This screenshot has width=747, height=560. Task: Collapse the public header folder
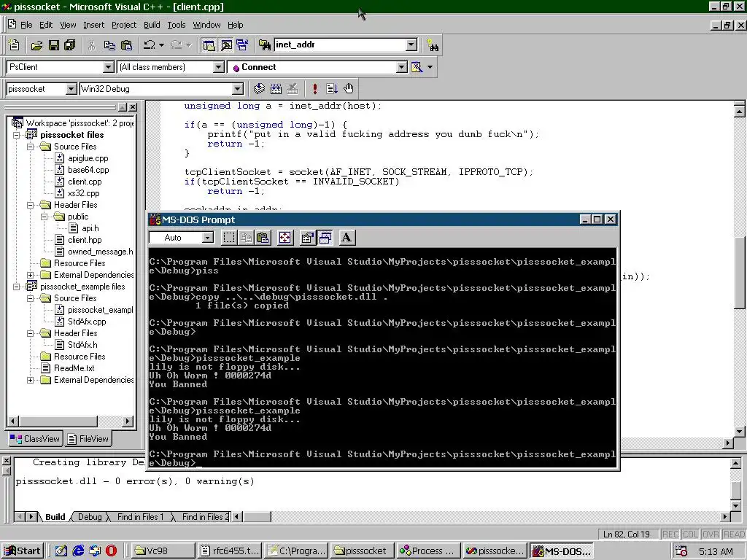(44, 217)
